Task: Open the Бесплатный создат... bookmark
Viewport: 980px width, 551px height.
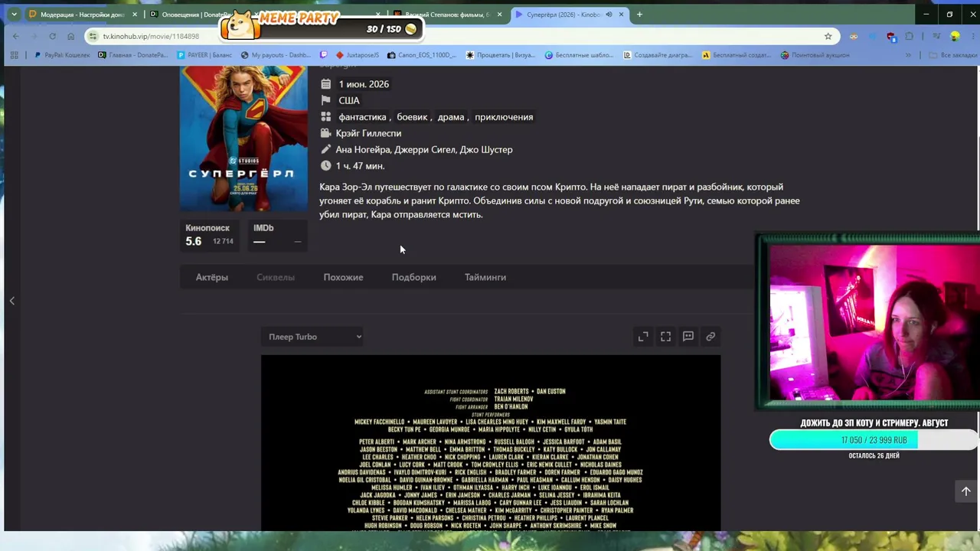Action: click(x=737, y=55)
